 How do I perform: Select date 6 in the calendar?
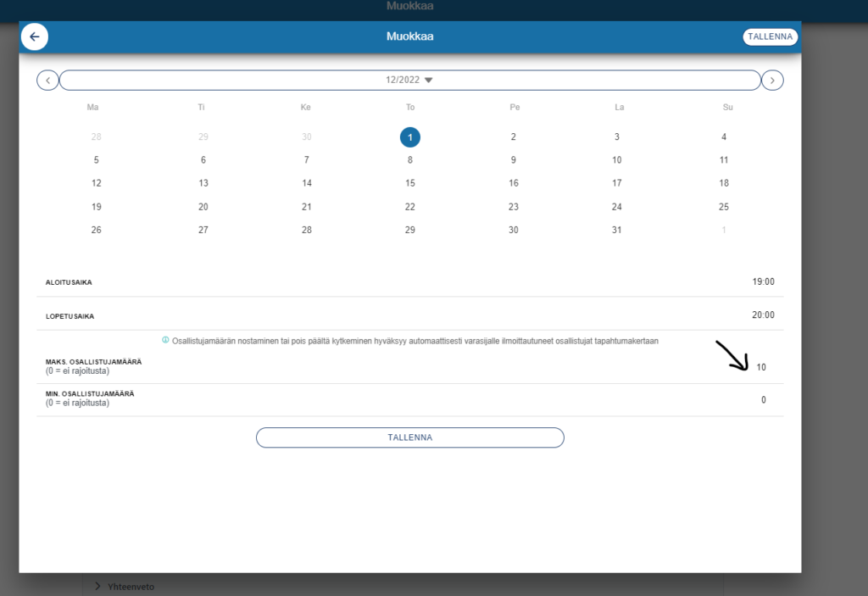click(203, 160)
